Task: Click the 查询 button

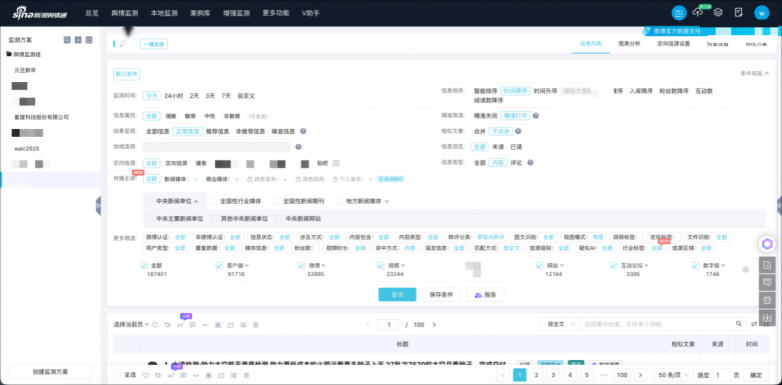Action: [397, 295]
